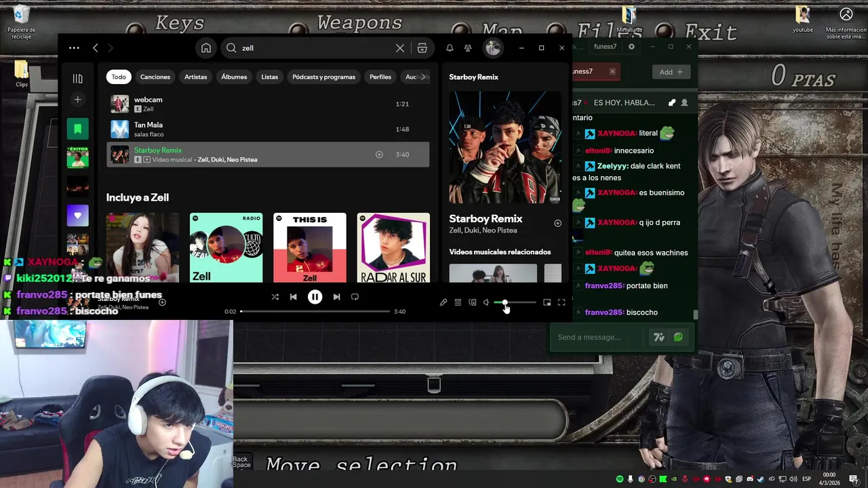This screenshot has width=868, height=488.
Task: Add song to playlist next to the bottom-bar title
Action: coord(162,302)
